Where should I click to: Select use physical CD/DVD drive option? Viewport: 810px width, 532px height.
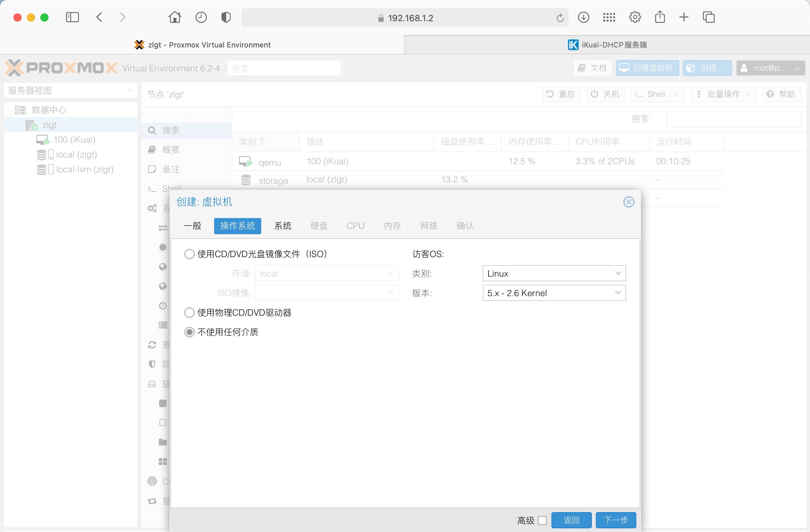tap(189, 313)
